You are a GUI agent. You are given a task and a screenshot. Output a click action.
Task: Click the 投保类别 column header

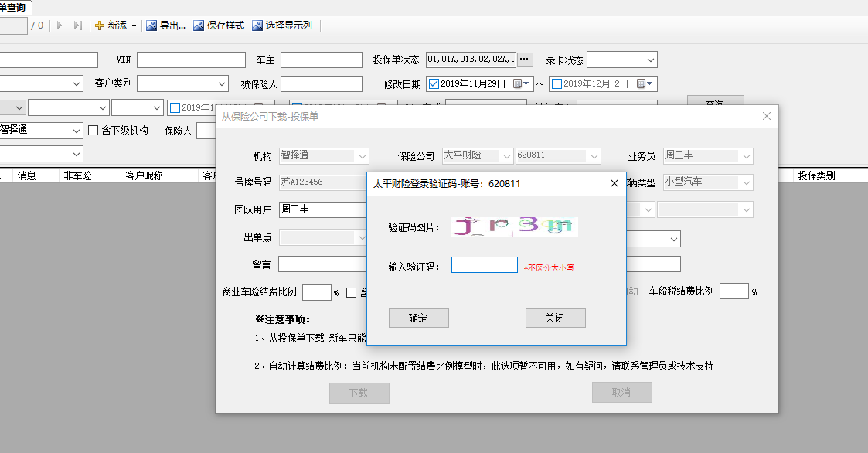pyautogui.click(x=816, y=175)
